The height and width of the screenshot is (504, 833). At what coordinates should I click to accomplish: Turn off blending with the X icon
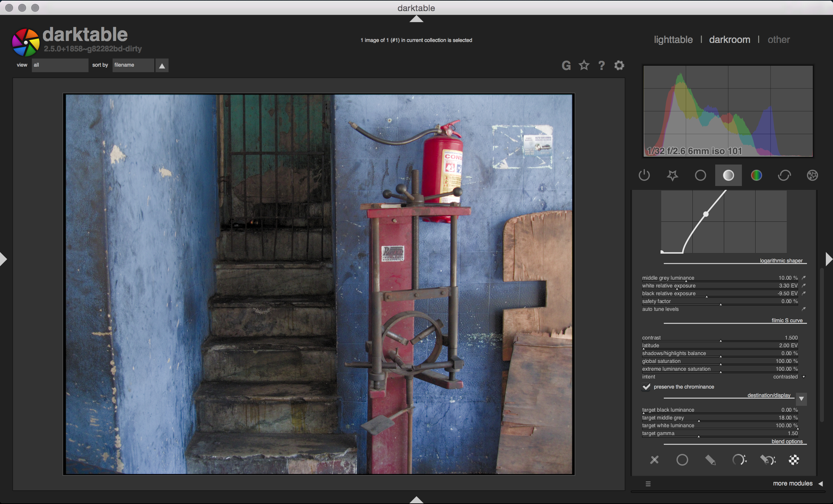click(654, 460)
